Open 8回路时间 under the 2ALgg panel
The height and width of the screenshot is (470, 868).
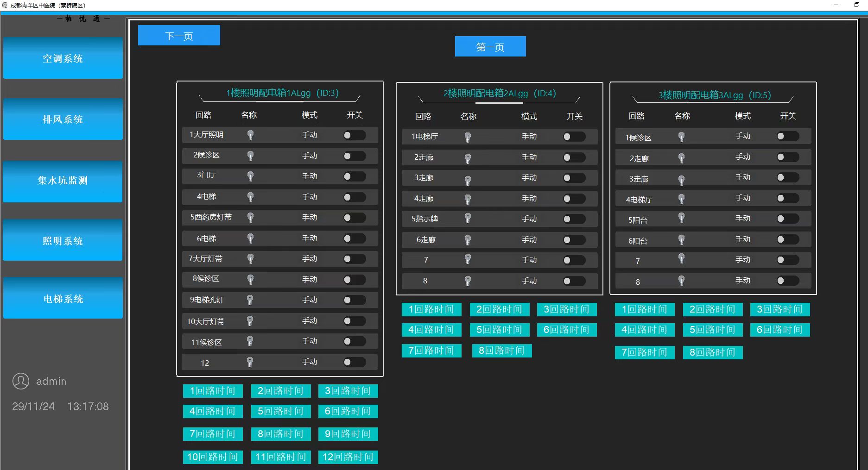[x=502, y=351]
